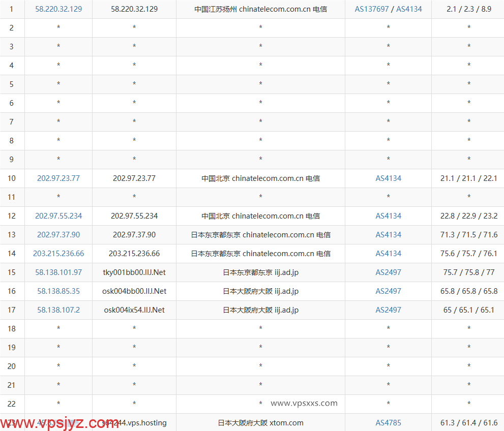
Task: Select location 日本东京都东京 chinatelecom in hop 13
Action: coord(260,235)
